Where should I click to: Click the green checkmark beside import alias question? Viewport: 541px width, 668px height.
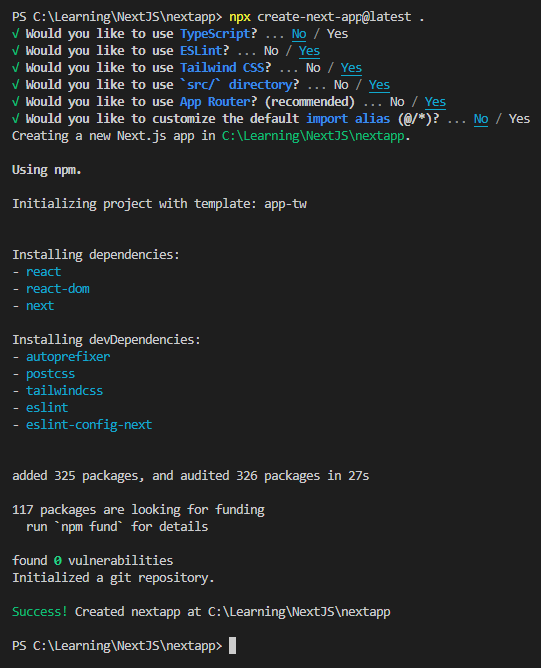pyautogui.click(x=16, y=119)
